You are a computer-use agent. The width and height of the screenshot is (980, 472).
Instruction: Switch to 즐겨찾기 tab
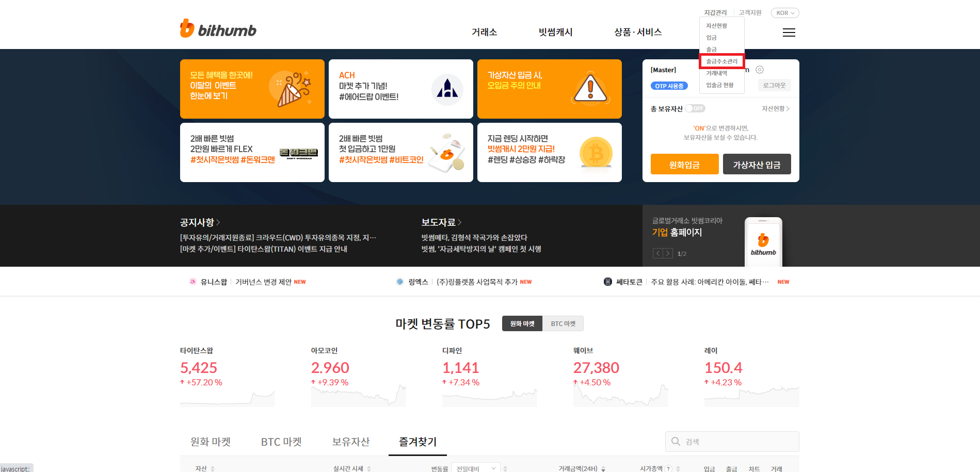(x=417, y=442)
